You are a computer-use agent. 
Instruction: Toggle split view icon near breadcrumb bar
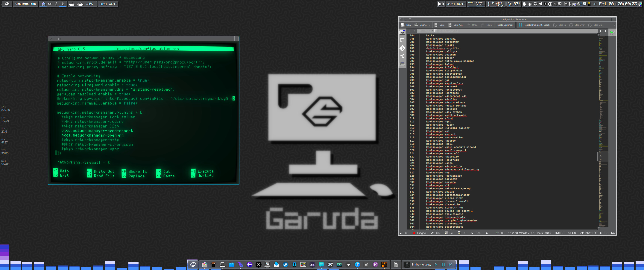pyautogui.click(x=605, y=31)
